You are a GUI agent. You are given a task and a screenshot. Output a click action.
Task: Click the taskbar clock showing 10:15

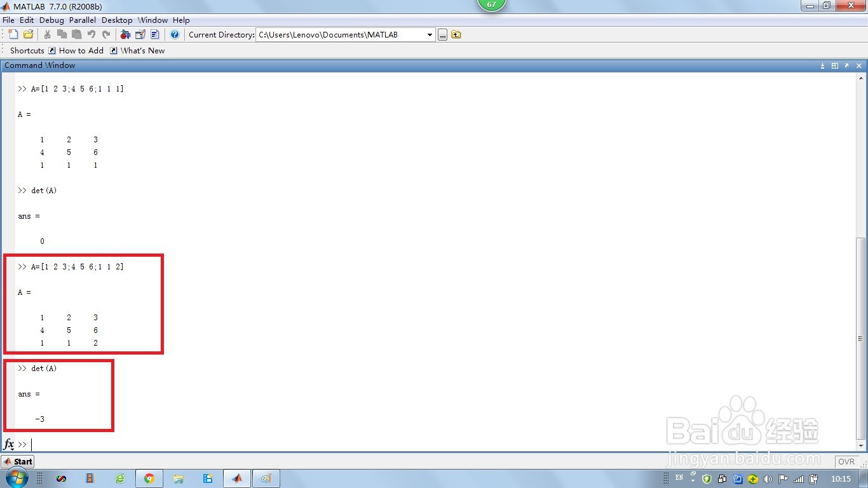(x=841, y=479)
